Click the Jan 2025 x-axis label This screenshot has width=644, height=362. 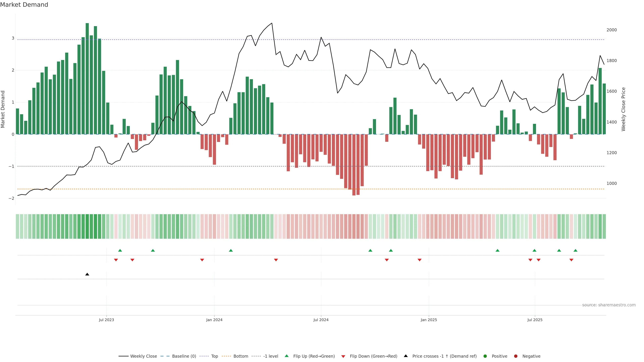[428, 320]
